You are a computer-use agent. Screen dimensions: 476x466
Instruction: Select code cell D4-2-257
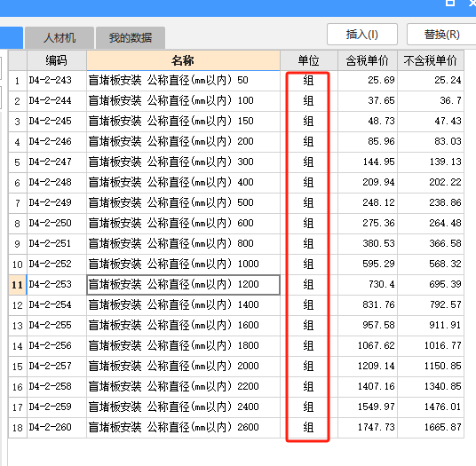coord(57,367)
